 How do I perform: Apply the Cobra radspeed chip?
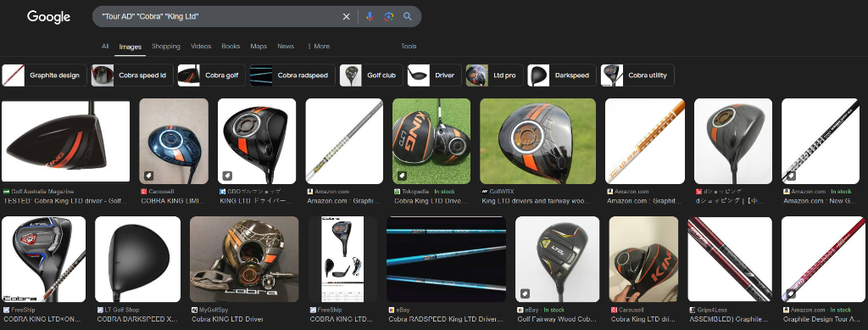[292, 76]
